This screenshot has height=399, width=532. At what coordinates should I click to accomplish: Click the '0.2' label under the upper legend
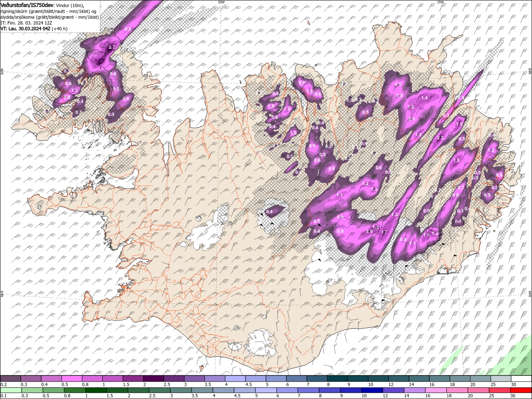(3, 384)
